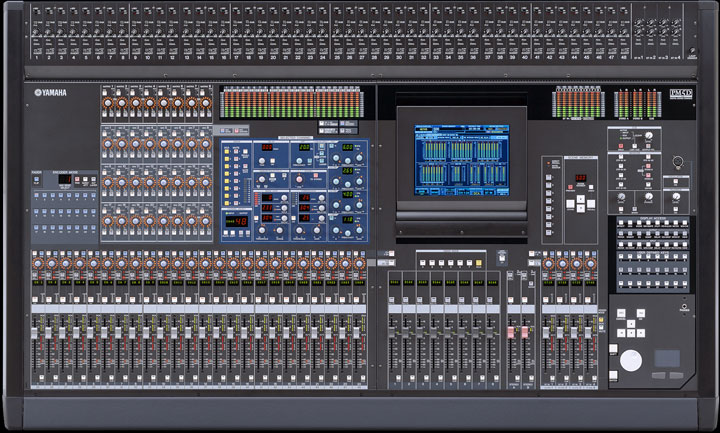Turn the first orange mix encoder knob
The image size is (720, 433).
[x=107, y=103]
